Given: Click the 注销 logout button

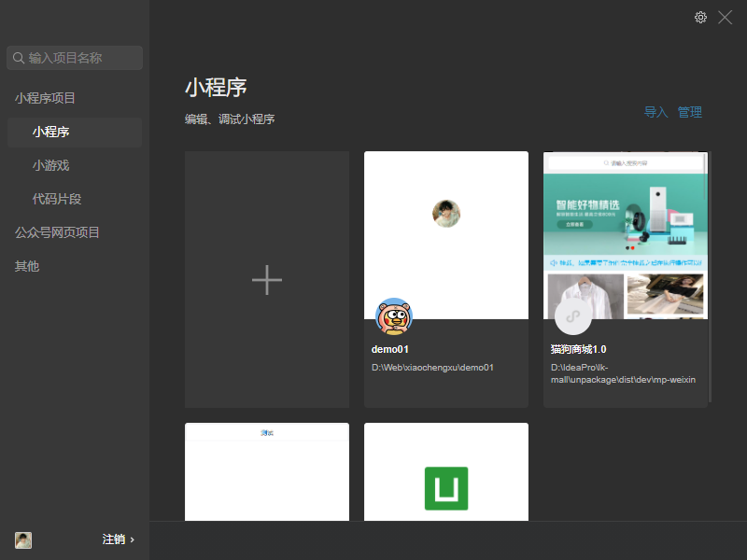Looking at the screenshot, I should tap(114, 539).
